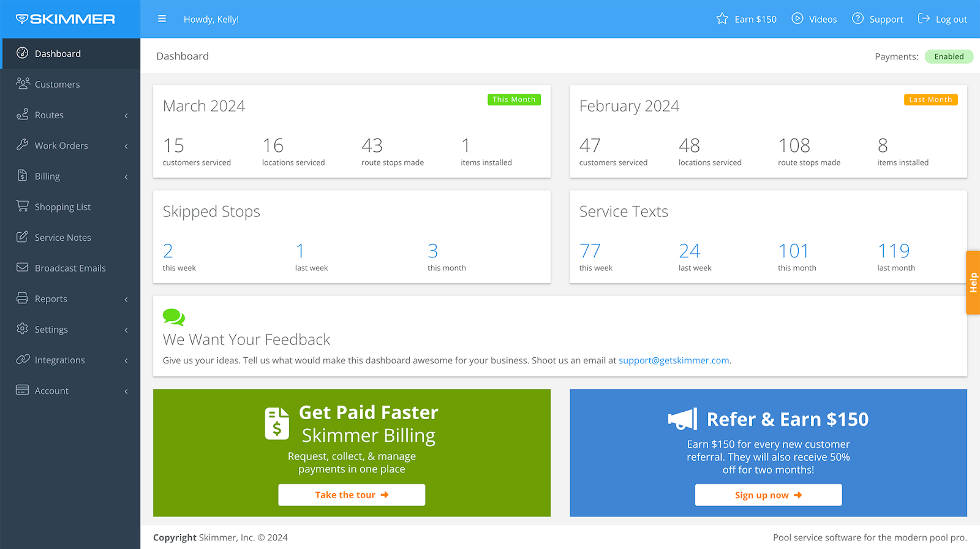Open the Service Notes sidebar item

(70, 237)
